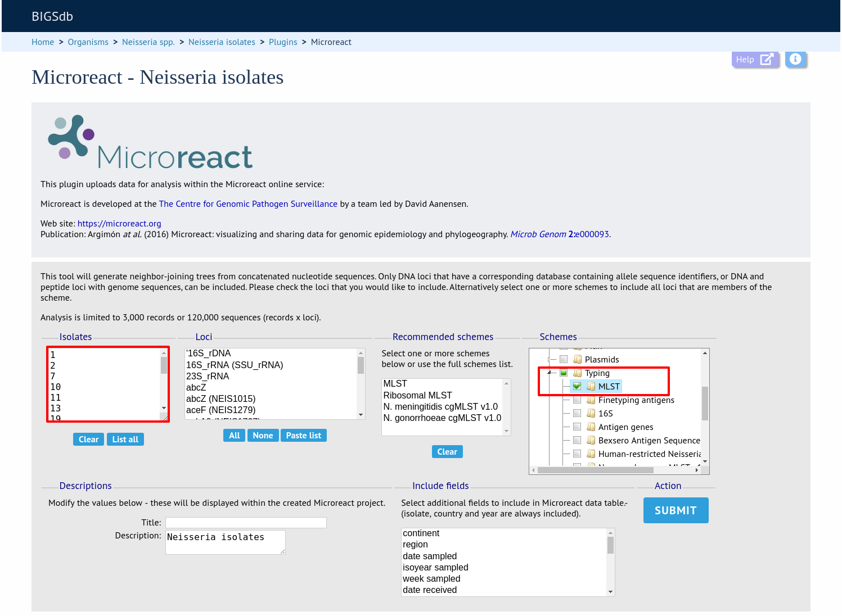The width and height of the screenshot is (842, 616).
Task: Click the Finetyping antigens folder icon
Action: click(x=591, y=400)
